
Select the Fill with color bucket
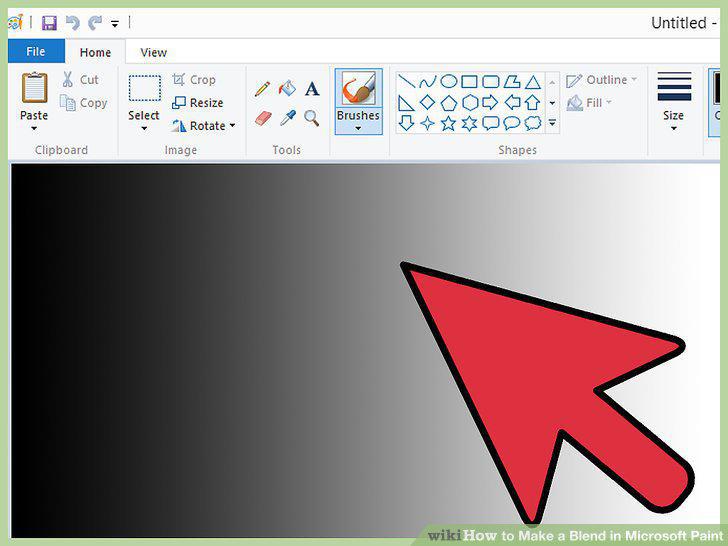coord(287,88)
